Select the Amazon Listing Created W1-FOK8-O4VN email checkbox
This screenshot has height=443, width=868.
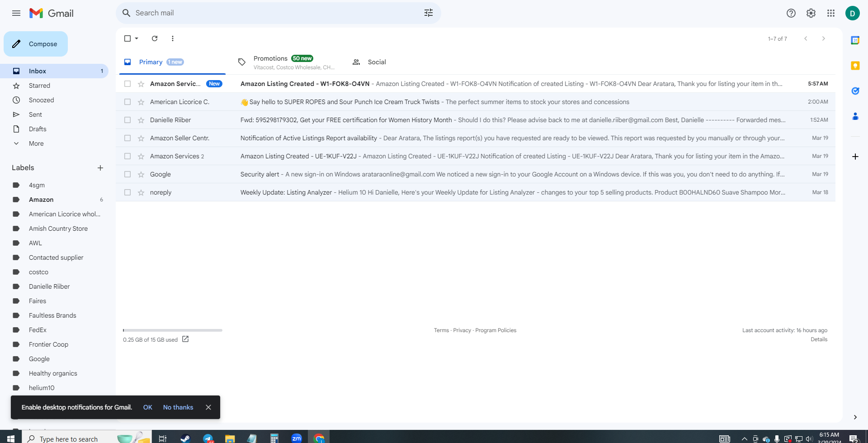click(x=127, y=84)
